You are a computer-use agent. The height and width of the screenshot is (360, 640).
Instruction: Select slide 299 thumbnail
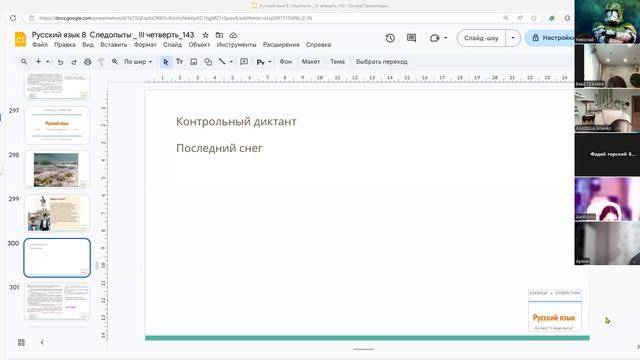point(57,213)
